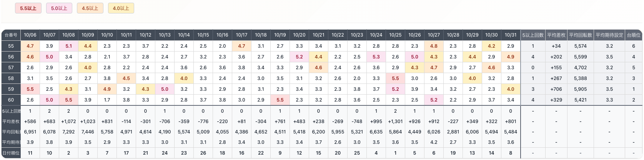Select the 4.0以上 yellow legend chip
This screenshot has width=644, height=160.
click(121, 8)
